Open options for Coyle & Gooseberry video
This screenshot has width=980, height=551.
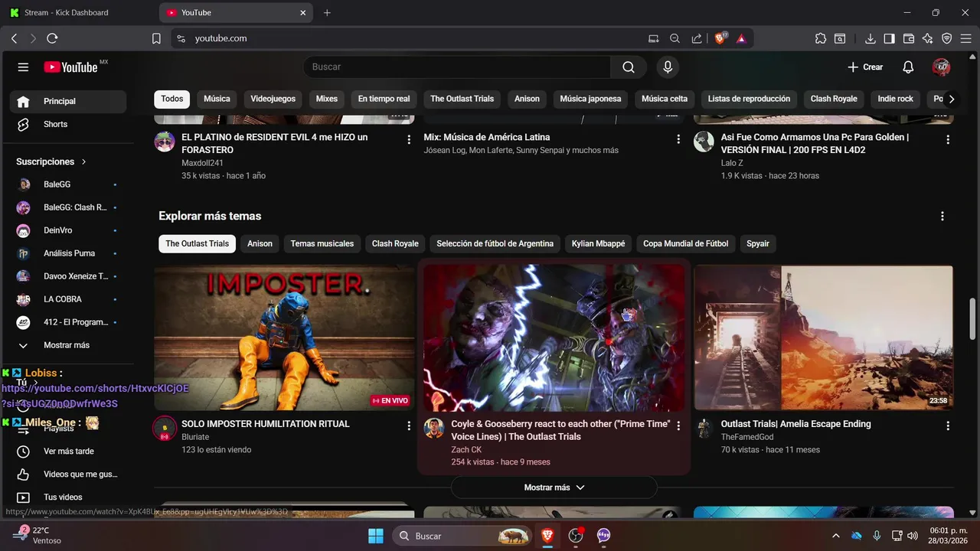(x=678, y=425)
